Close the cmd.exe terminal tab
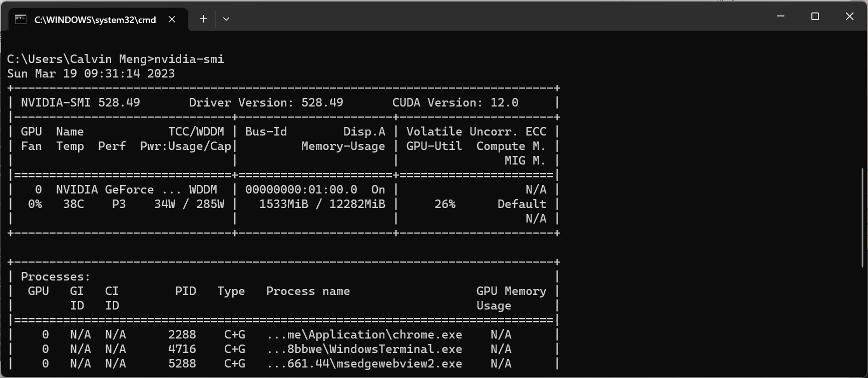This screenshot has width=868, height=378. click(x=172, y=19)
